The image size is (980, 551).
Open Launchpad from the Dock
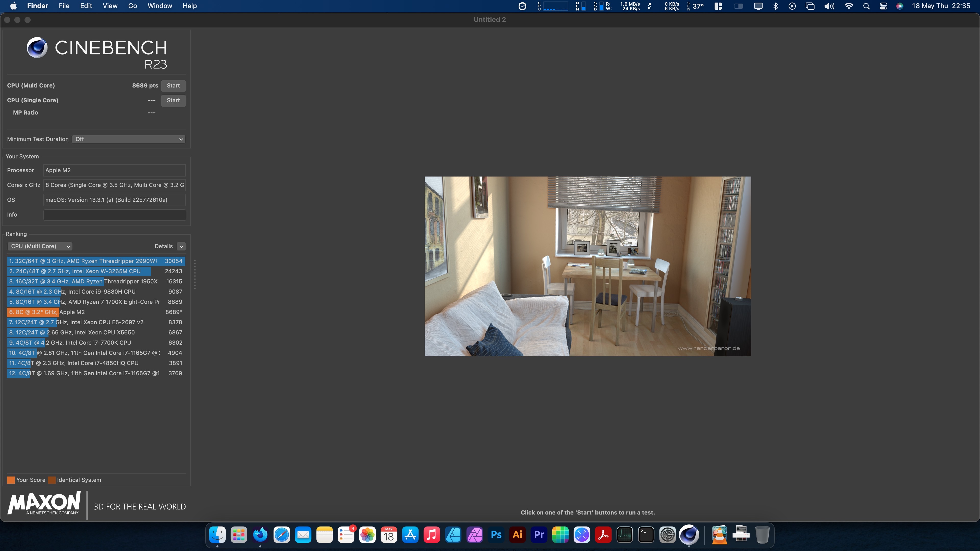(239, 535)
